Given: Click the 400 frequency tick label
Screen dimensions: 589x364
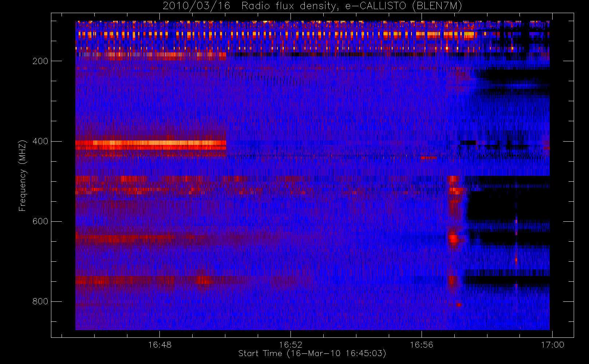Looking at the screenshot, I should point(40,141).
